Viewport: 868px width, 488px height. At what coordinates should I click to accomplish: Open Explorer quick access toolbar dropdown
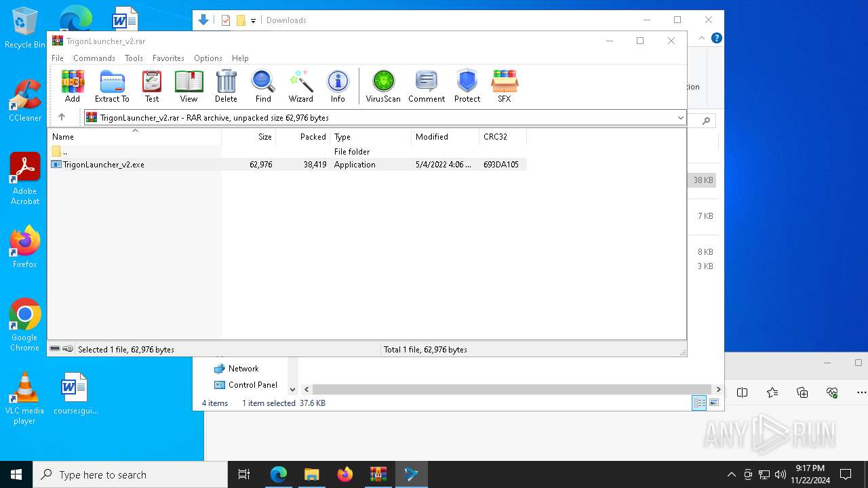253,21
